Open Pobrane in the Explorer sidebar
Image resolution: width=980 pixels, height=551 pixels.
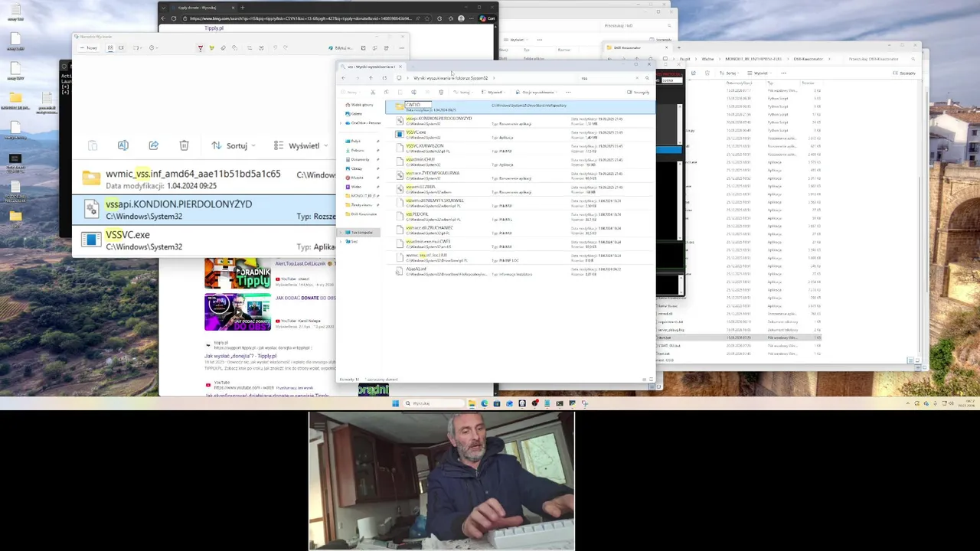358,151
